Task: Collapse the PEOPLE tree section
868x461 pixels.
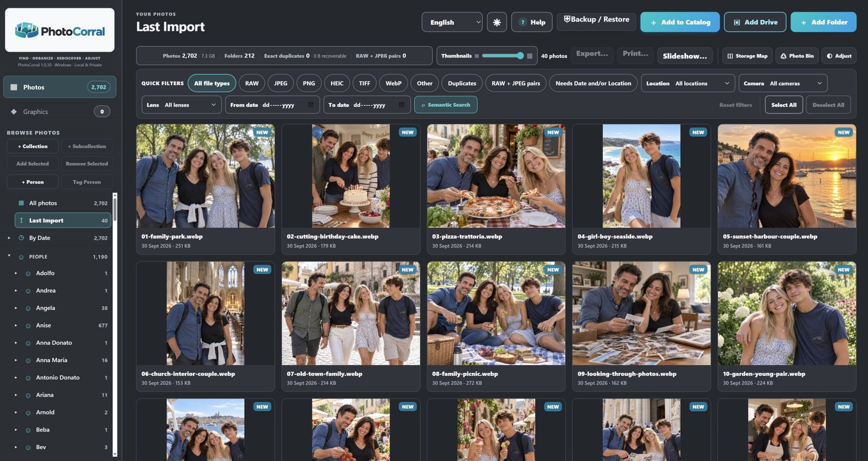Action: 9,256
